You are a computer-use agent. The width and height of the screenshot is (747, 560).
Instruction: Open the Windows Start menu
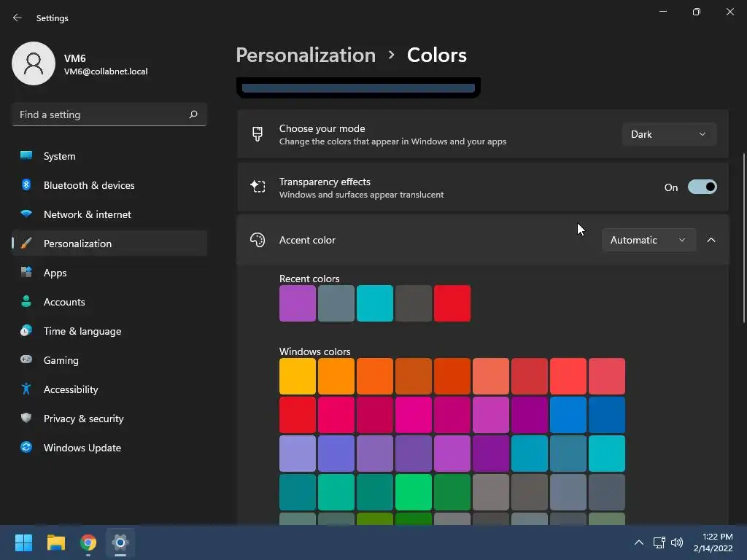pos(23,542)
